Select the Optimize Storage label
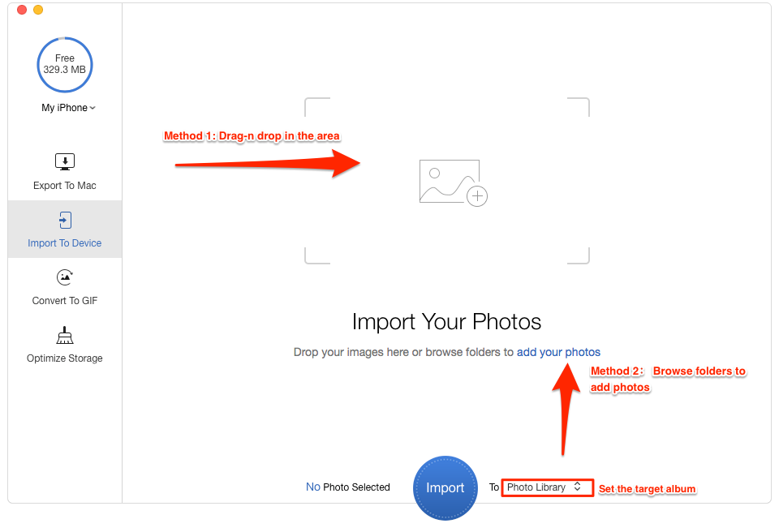779x532 pixels. click(x=65, y=358)
